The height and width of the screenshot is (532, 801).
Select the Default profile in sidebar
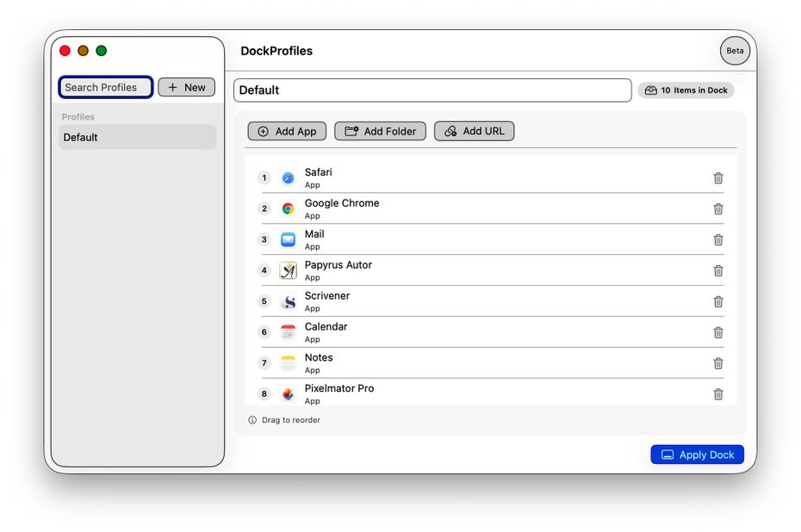(x=137, y=137)
